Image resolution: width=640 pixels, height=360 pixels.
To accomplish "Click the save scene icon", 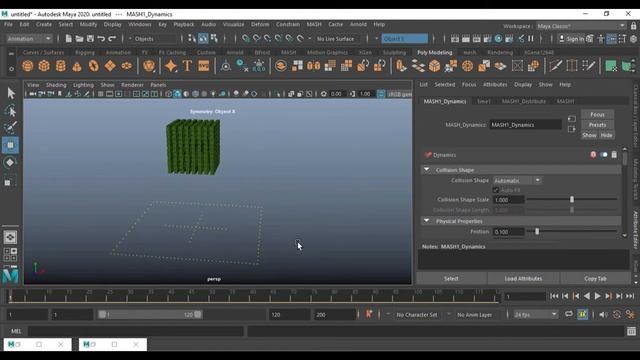I will coord(90,39).
